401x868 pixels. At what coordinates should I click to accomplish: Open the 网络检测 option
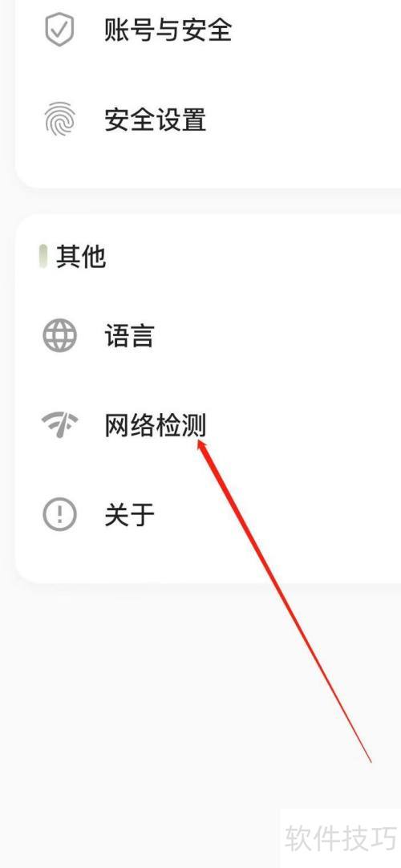(x=208, y=425)
